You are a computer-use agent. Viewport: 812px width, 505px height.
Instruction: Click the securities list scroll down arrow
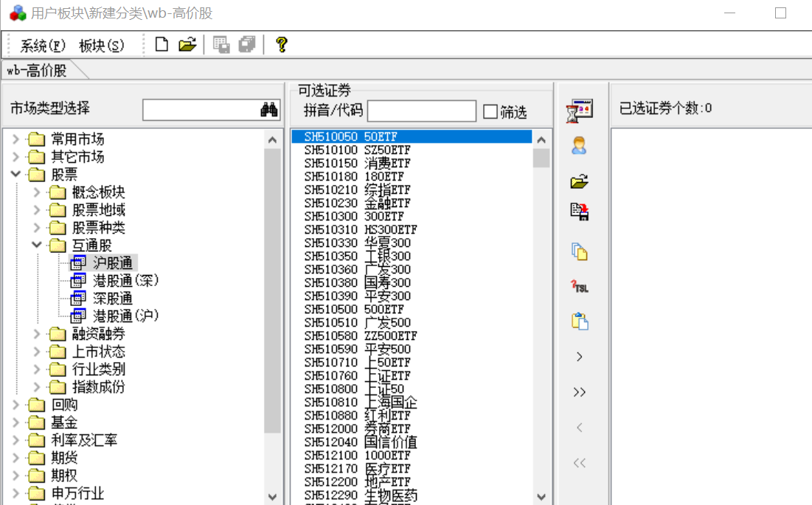541,497
